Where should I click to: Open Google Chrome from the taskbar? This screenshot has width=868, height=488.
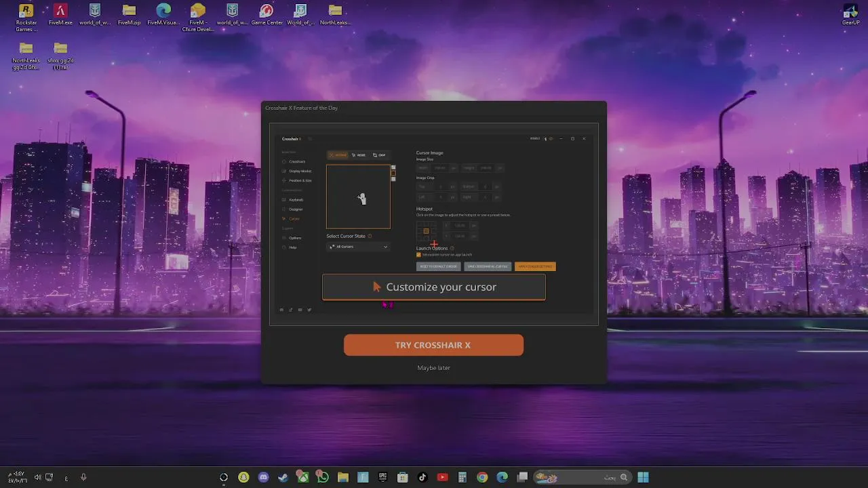pyautogui.click(x=482, y=477)
